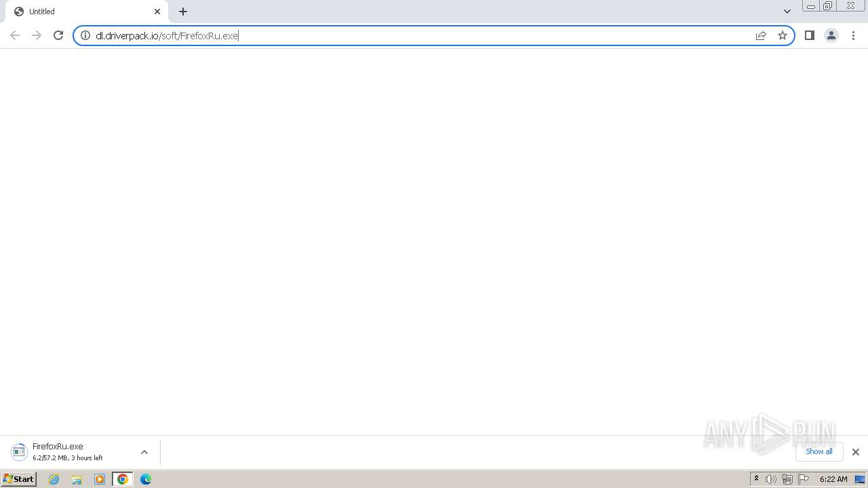Restore down the Chrome window
Screen dimensions: 868x488
828,6
